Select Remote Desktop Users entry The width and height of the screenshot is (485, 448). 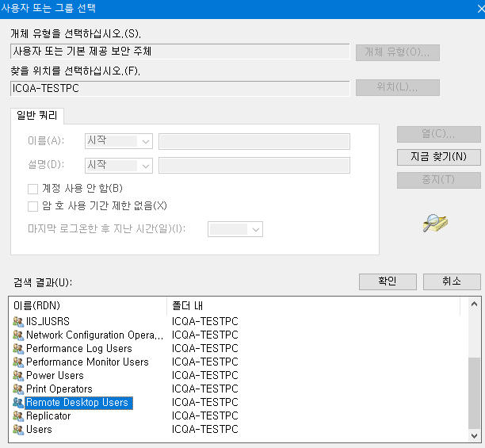(x=79, y=403)
